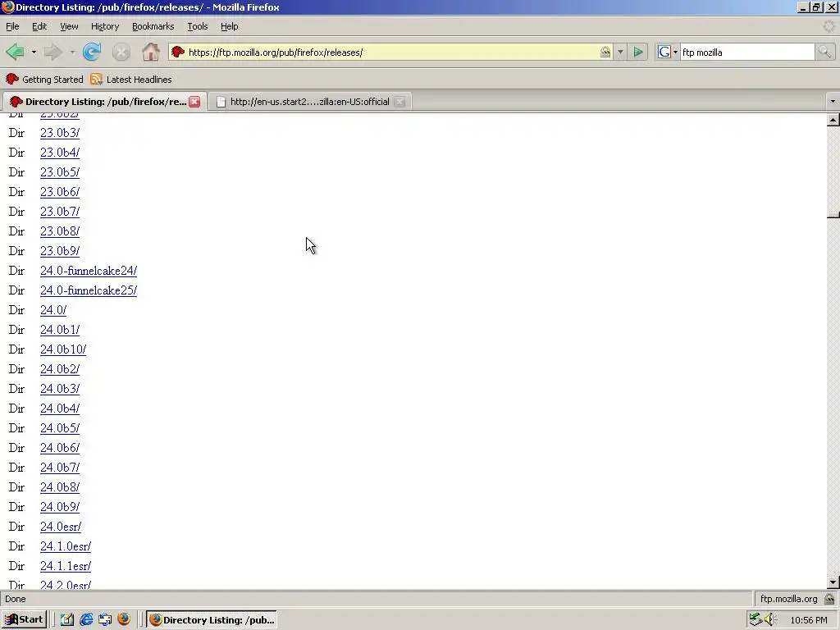Open the list-all-tabs dropdown arrow
Viewport: 840px width, 630px height.
pos(832,101)
